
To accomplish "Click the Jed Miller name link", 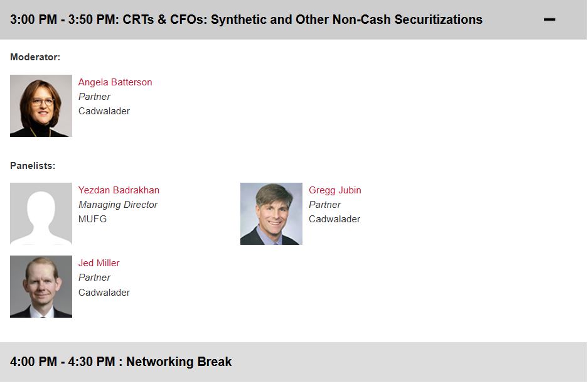I will [x=99, y=263].
